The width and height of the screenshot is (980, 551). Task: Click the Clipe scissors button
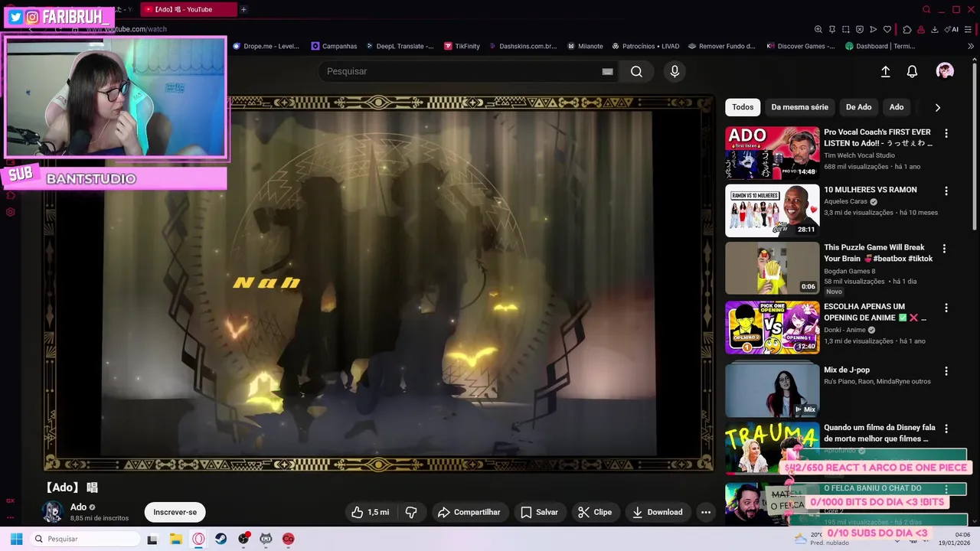click(x=595, y=512)
